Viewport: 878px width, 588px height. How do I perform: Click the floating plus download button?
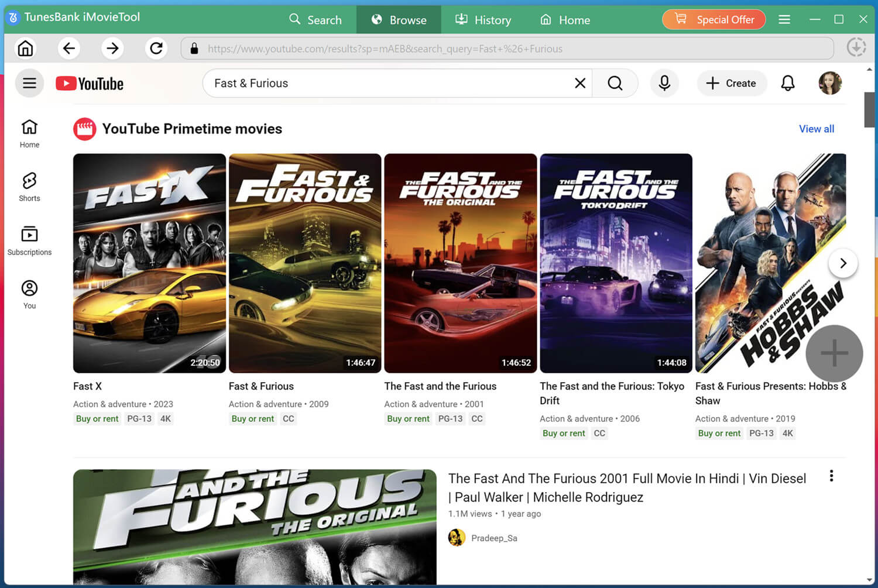coord(834,353)
